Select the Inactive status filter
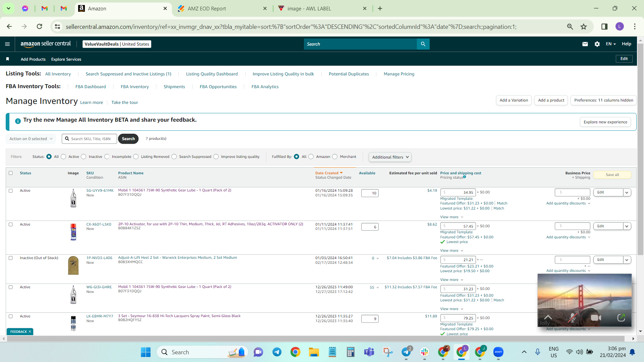Viewport: 644px width, 362px height. coord(84,157)
